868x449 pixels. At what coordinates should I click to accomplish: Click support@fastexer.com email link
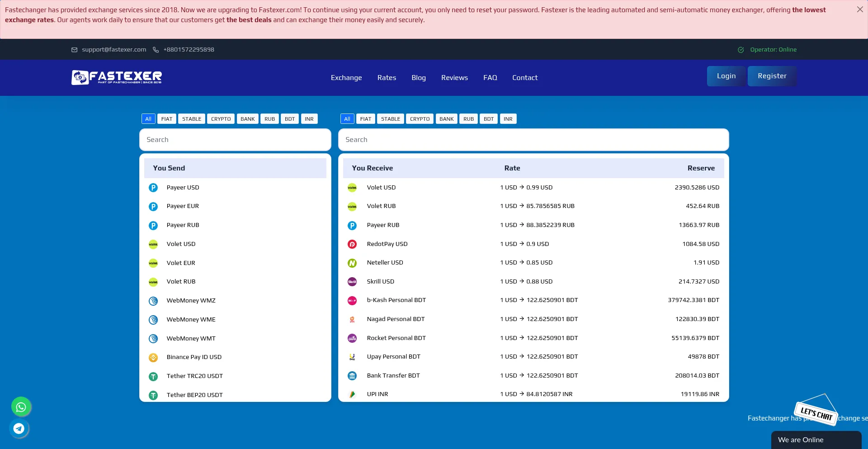tap(114, 50)
